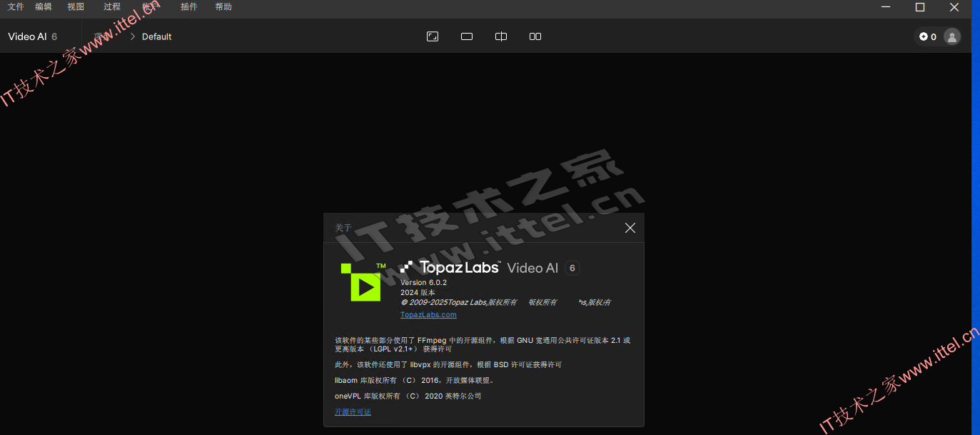The image size is (980, 435).
Task: Select the Default breadcrumb item
Action: coord(157,36)
